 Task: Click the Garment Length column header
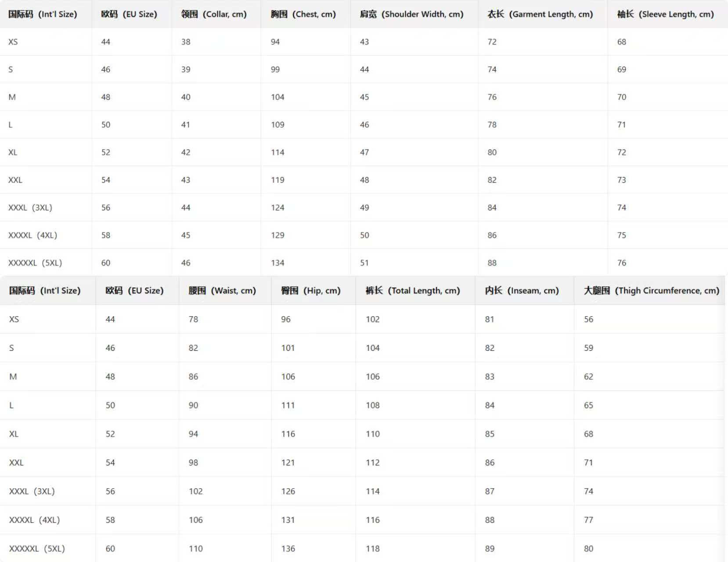click(540, 14)
